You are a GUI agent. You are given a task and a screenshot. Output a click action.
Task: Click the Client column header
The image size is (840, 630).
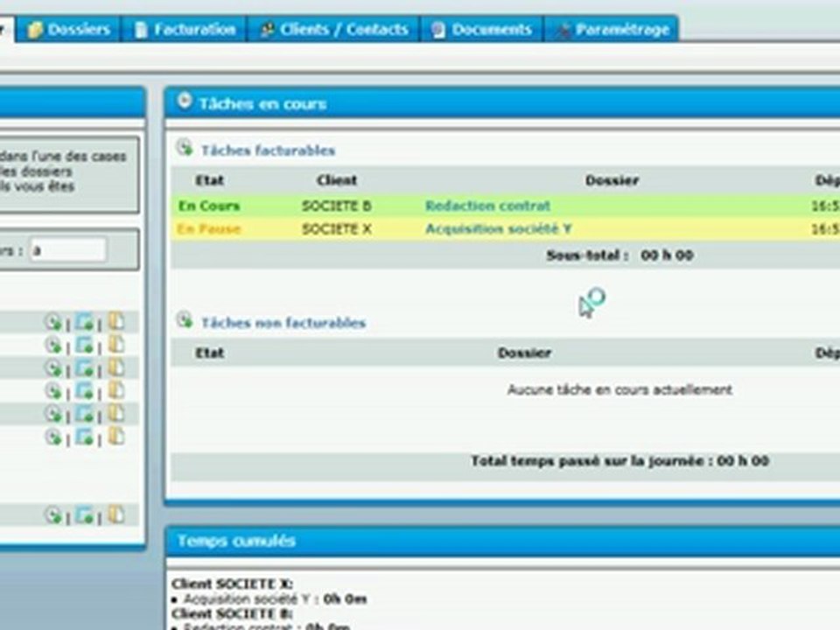pos(336,180)
